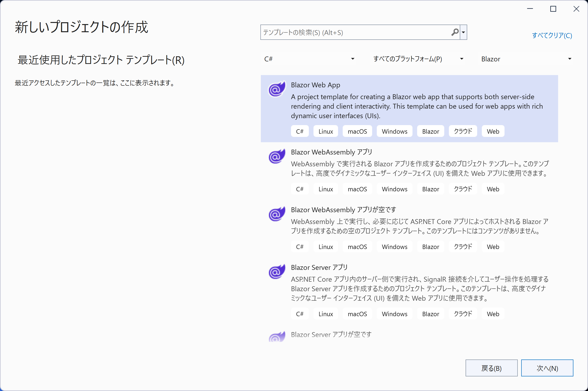Click the macOS tag under WebAssembly アプリが空です
This screenshot has height=391, width=588.
[357, 246]
